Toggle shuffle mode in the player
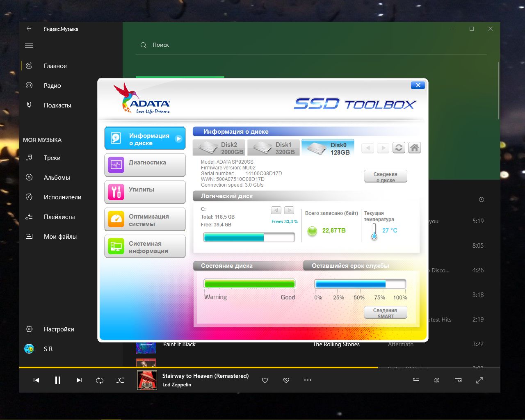This screenshot has height=420, width=525. 120,380
